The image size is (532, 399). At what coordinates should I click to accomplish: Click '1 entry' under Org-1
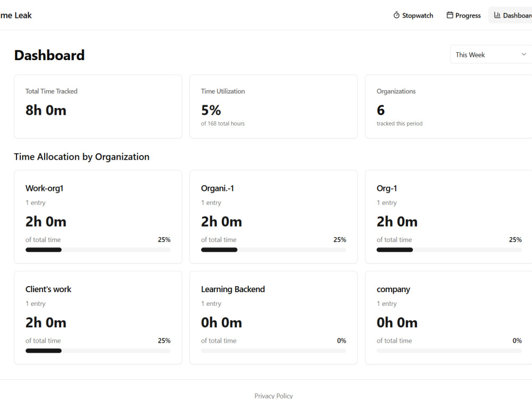[x=386, y=203]
